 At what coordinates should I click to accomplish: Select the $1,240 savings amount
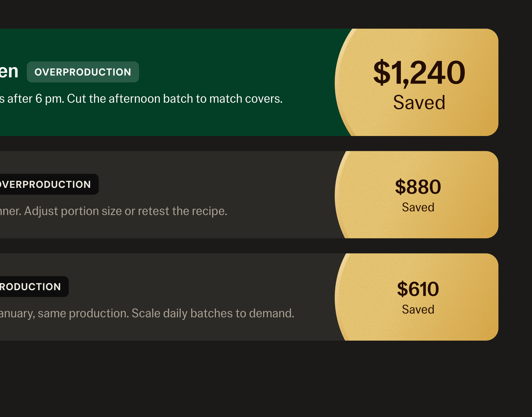pos(419,73)
